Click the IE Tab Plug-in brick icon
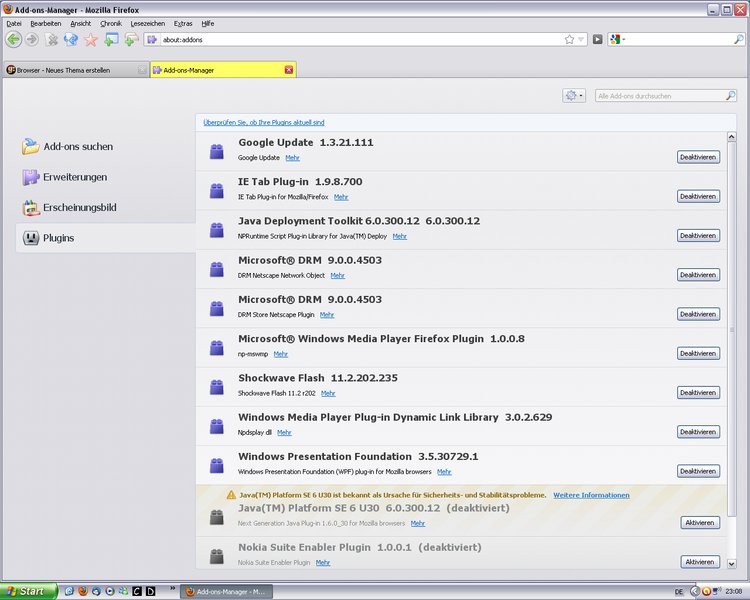The height and width of the screenshot is (600, 750). click(217, 190)
